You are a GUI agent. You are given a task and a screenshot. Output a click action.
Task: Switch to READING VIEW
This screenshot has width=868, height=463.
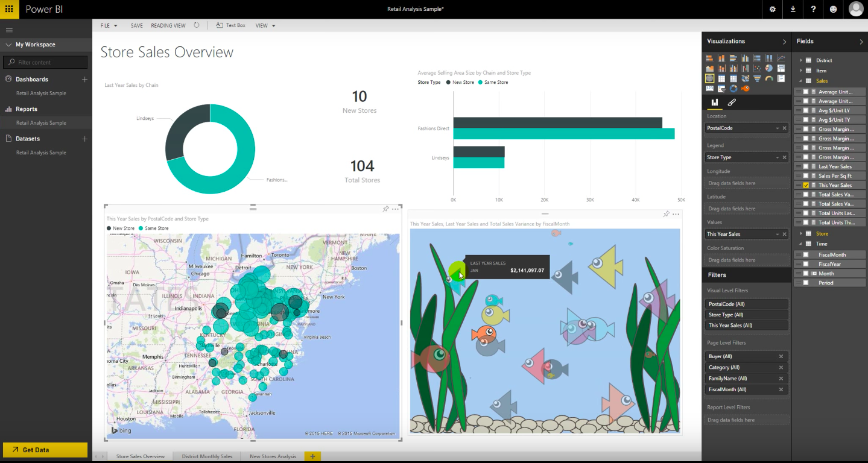click(x=168, y=26)
